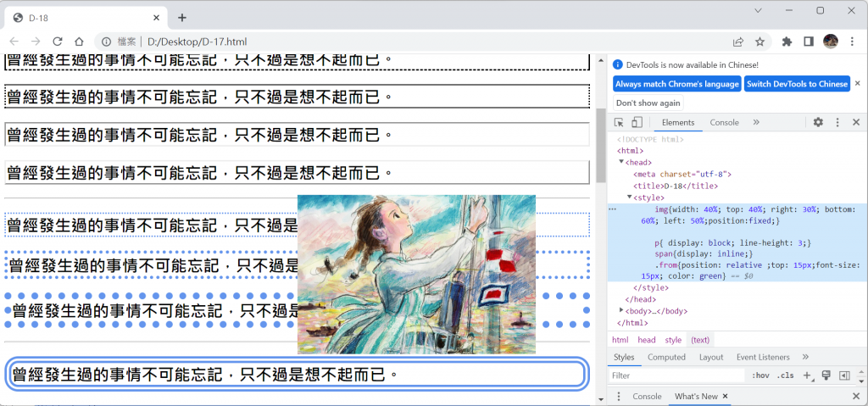
Task: Toggle the .cls element classes panel
Action: pyautogui.click(x=785, y=375)
